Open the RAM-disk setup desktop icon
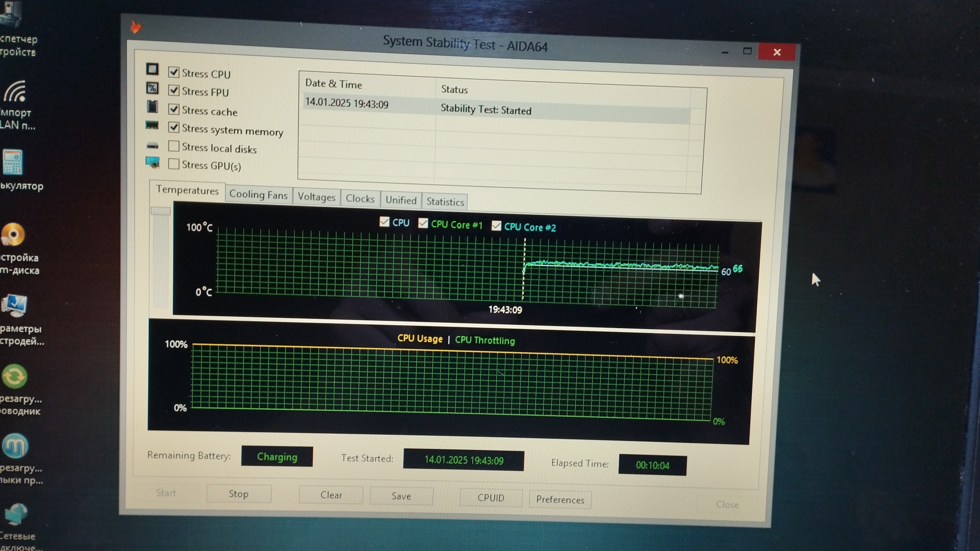The width and height of the screenshot is (980, 551). click(x=13, y=235)
